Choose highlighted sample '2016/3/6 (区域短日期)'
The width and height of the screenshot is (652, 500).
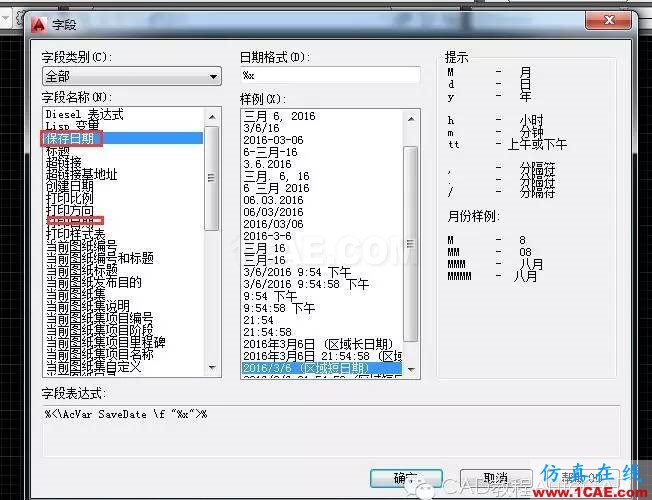[x=322, y=368]
